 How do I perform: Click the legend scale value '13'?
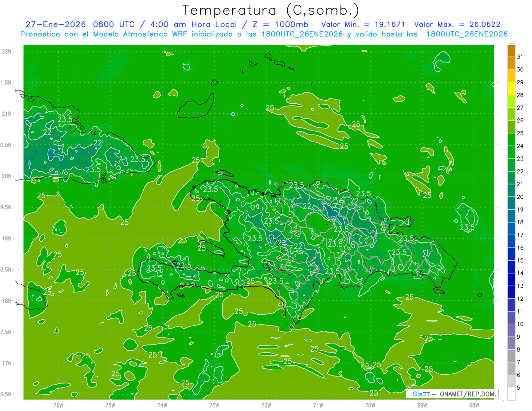click(520, 286)
